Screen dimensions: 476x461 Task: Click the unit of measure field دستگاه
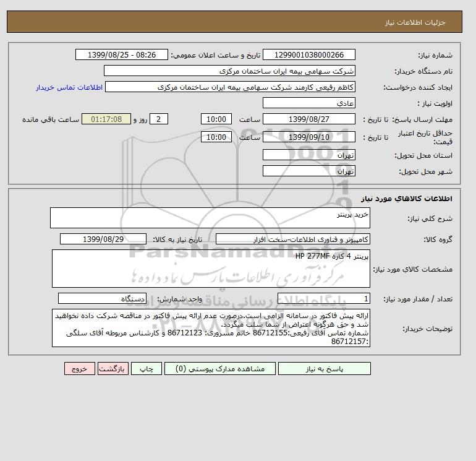click(x=102, y=298)
